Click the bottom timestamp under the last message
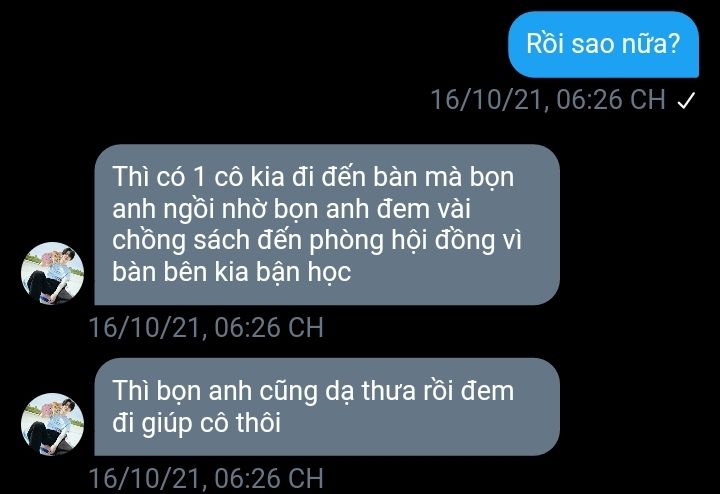Viewport: 720px width, 494px height. click(206, 478)
